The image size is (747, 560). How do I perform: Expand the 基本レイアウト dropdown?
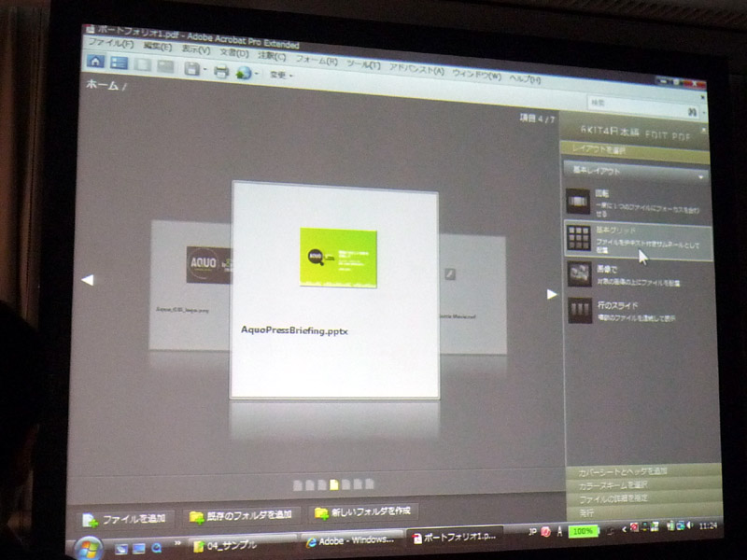tap(636, 172)
